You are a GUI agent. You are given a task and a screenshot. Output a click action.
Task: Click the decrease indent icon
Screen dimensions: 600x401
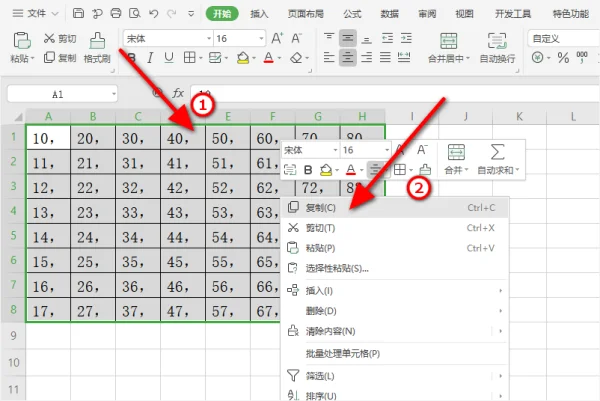click(x=387, y=38)
